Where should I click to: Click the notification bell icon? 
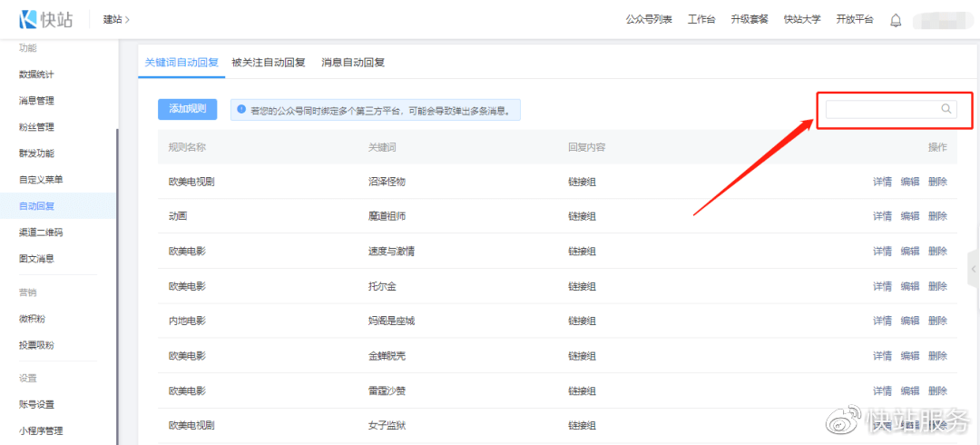[x=896, y=20]
